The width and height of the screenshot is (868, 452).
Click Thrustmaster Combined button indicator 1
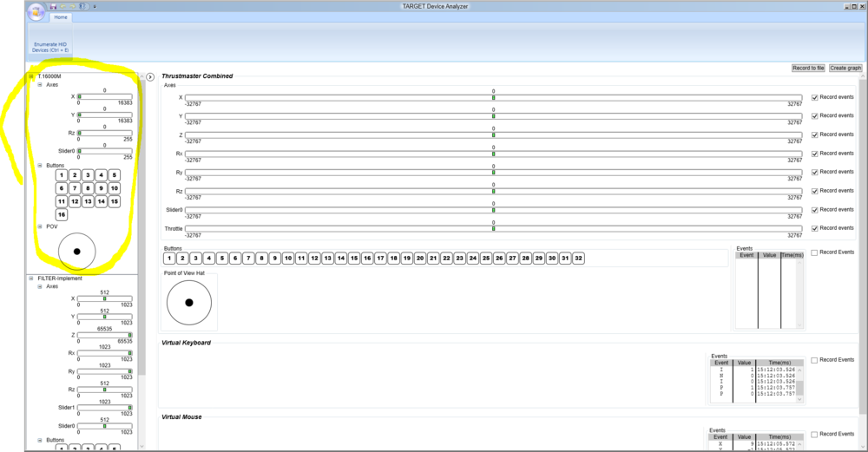(x=169, y=258)
